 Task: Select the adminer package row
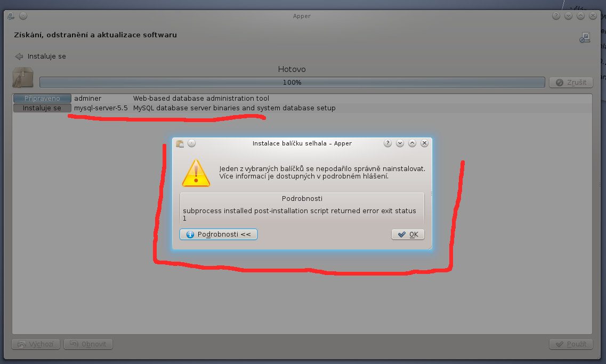(x=302, y=99)
